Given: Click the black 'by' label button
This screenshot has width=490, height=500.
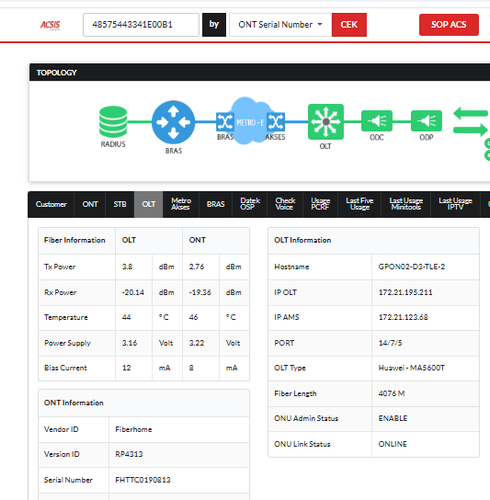Looking at the screenshot, I should click(x=214, y=25).
